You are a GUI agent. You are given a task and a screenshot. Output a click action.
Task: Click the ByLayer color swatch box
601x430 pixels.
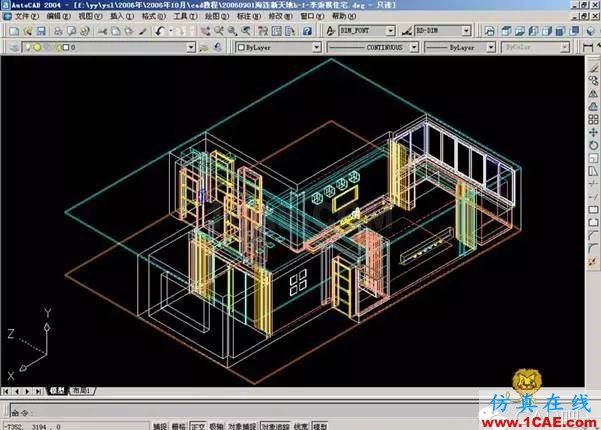pyautogui.click(x=241, y=48)
